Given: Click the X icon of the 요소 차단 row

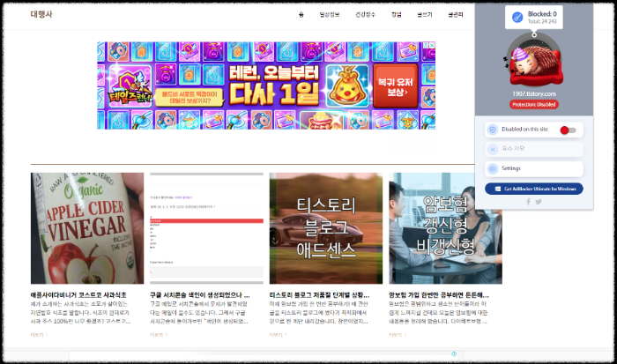Looking at the screenshot, I should (492, 149).
